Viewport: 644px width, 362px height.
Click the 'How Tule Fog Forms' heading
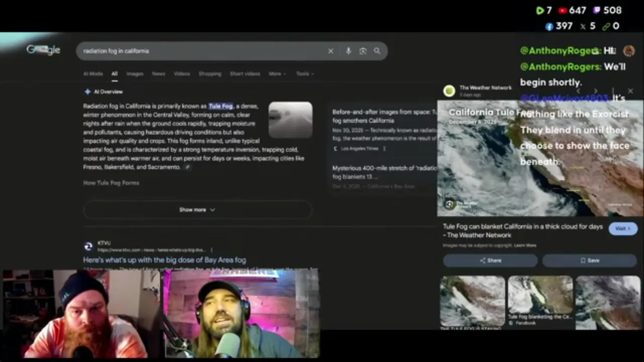pos(111,183)
